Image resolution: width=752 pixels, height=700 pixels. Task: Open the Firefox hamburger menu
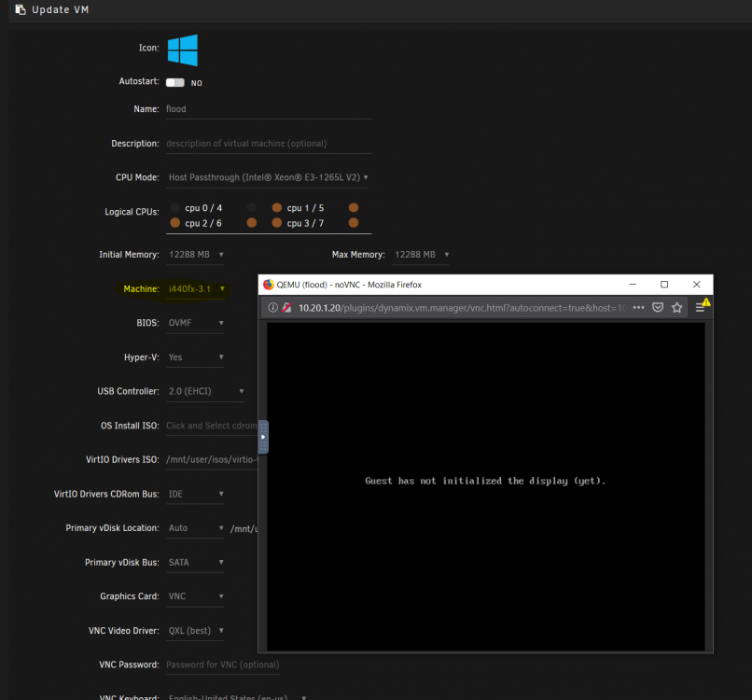tap(700, 308)
